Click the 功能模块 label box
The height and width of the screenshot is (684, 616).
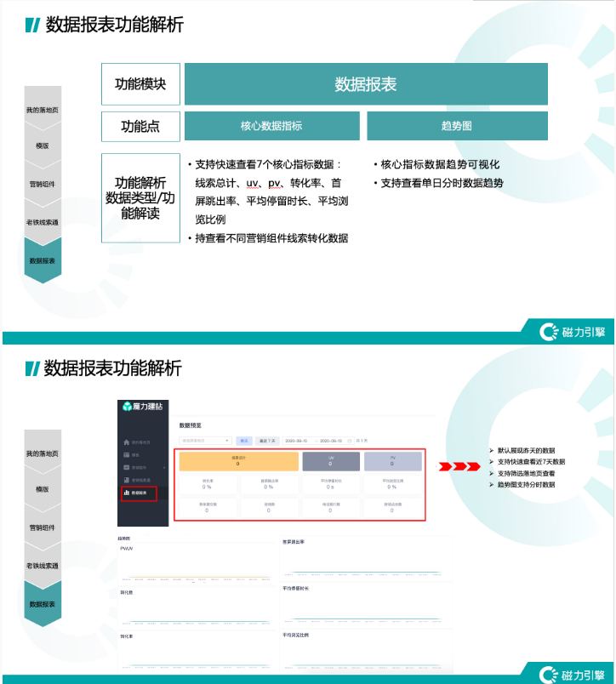coord(140,84)
